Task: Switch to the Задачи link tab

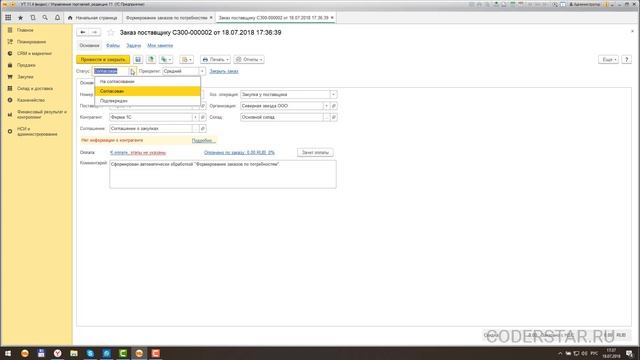Action: pyautogui.click(x=133, y=46)
